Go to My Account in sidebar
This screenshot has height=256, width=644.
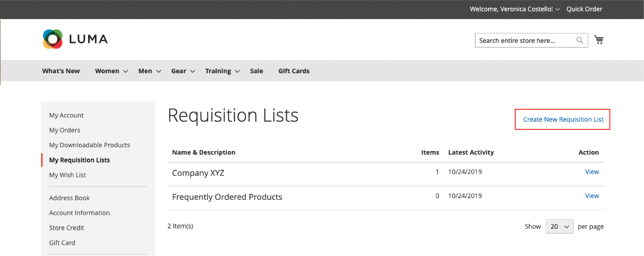click(x=66, y=115)
